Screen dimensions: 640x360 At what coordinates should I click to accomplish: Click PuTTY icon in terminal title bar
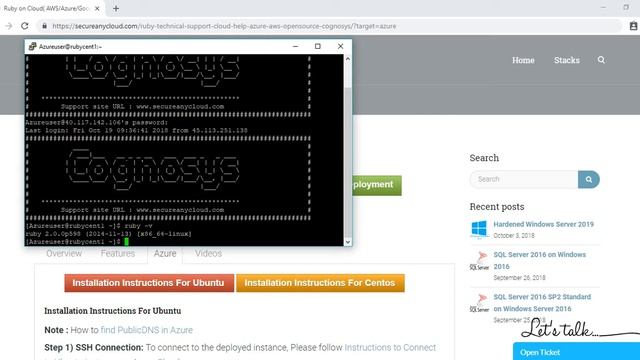tap(32, 47)
